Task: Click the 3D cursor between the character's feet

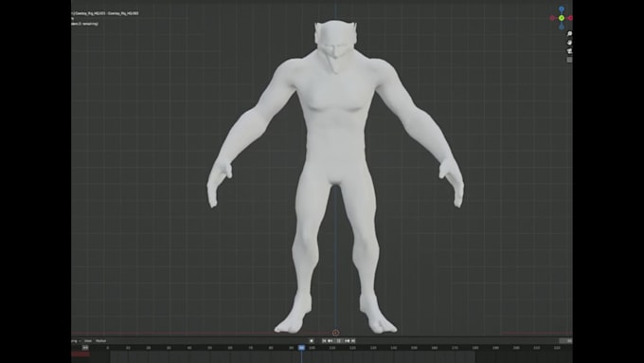Action: pyautogui.click(x=335, y=332)
